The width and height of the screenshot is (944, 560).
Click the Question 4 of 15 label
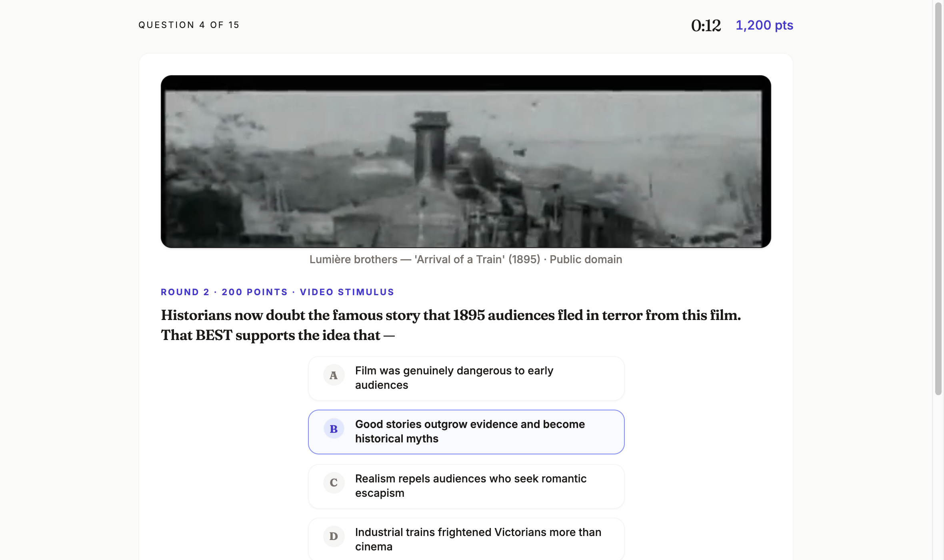189,25
